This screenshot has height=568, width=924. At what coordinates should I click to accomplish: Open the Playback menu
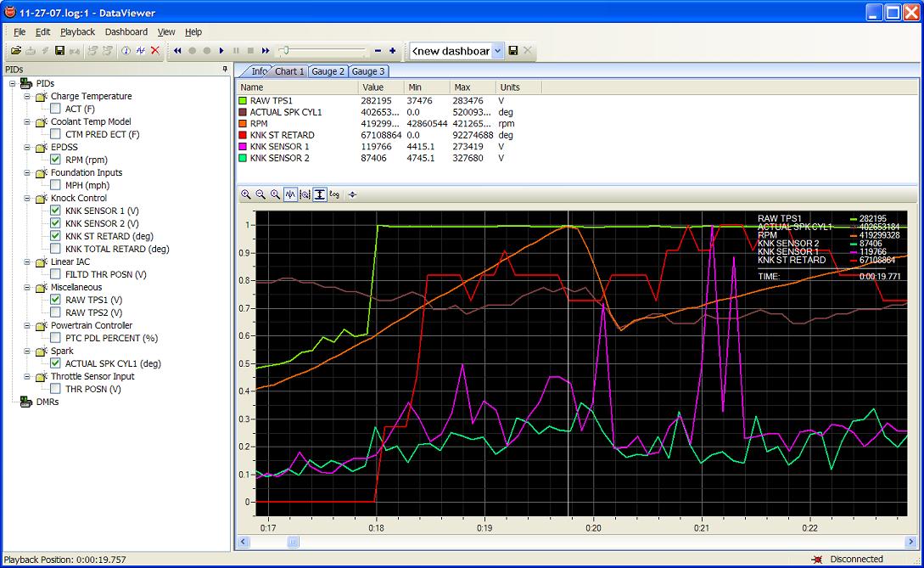77,32
